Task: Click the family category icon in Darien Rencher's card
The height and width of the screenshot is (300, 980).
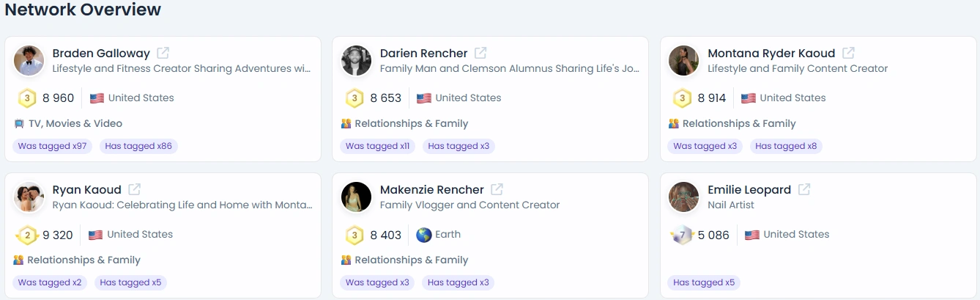Action: (x=346, y=124)
